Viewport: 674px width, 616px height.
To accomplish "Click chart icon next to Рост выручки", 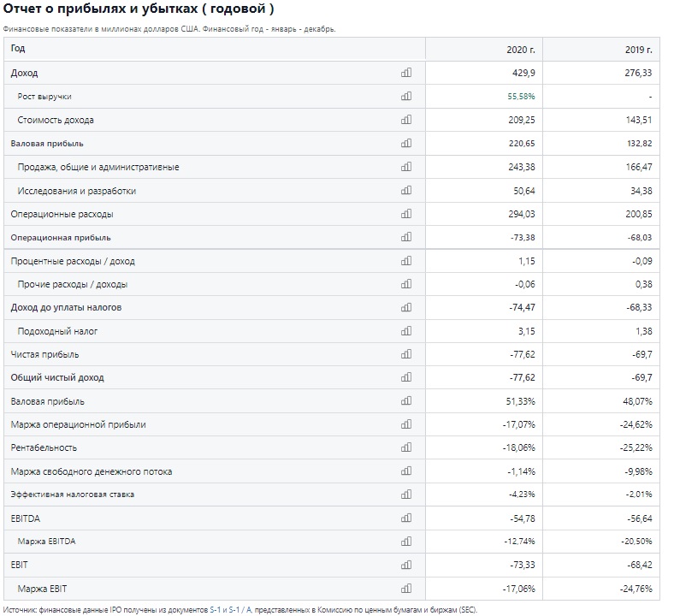I will pos(405,97).
